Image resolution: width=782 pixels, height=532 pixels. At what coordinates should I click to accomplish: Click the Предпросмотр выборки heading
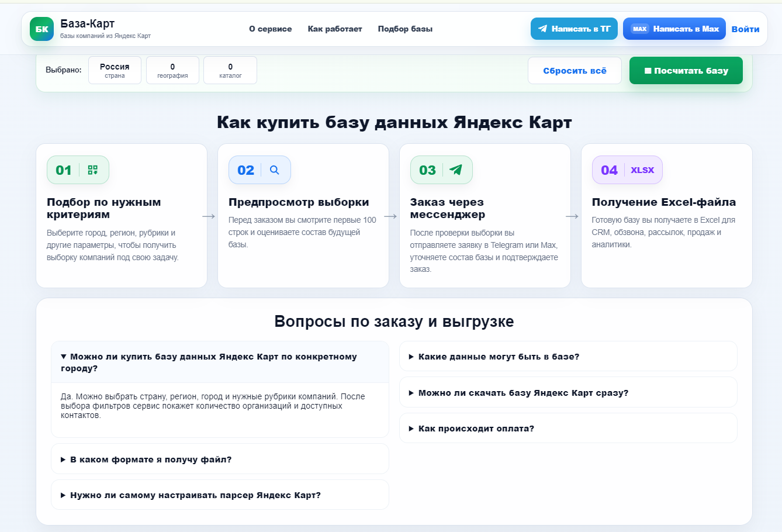tap(299, 202)
